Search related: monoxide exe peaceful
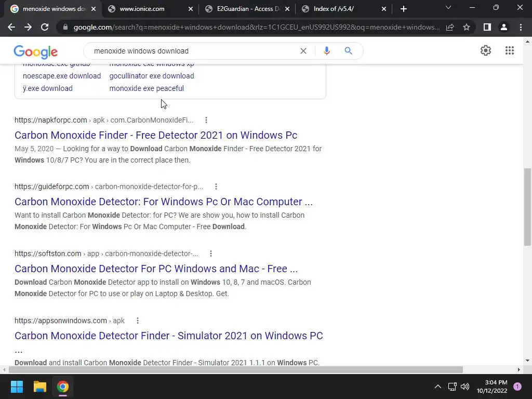Screen dimensions: 532x399 147,88
